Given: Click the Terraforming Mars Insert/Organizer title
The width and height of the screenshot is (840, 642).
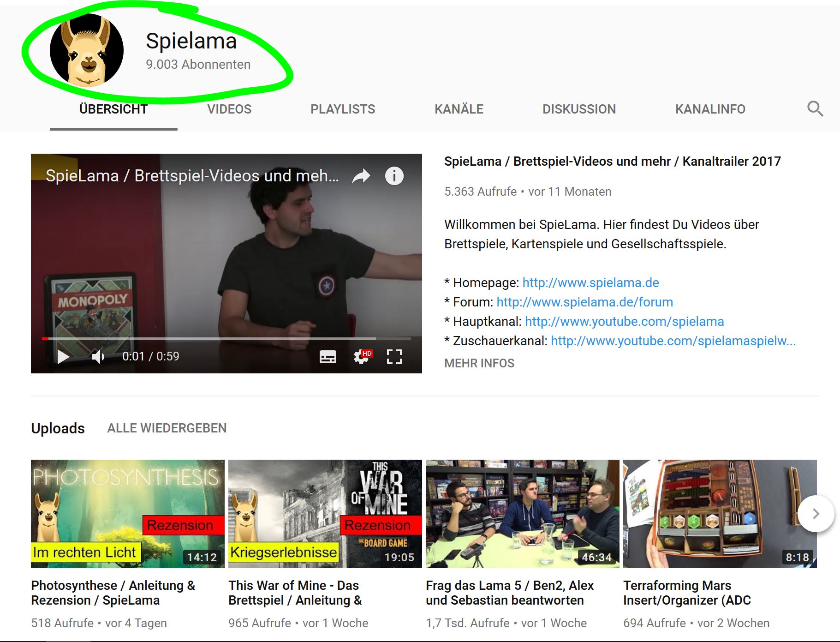Looking at the screenshot, I should click(x=687, y=593).
